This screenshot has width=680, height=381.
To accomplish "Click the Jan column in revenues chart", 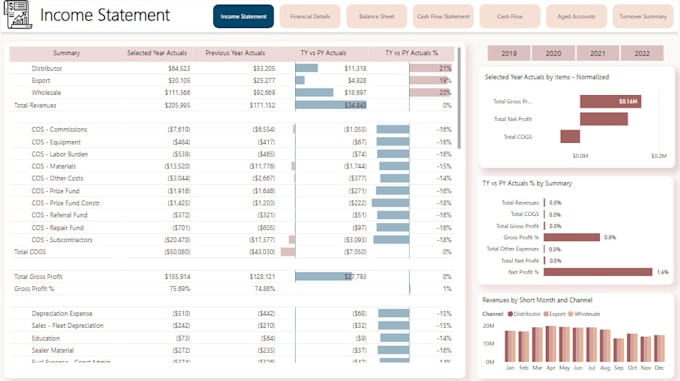I will point(510,346).
